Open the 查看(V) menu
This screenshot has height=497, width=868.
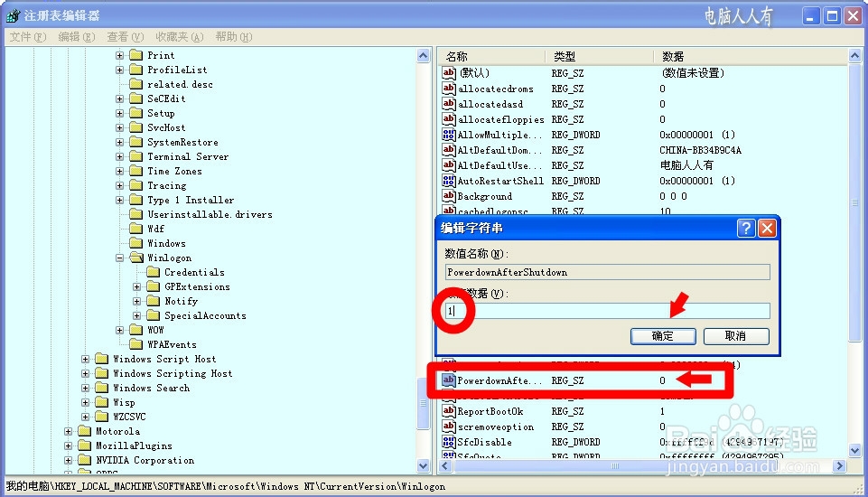point(126,36)
